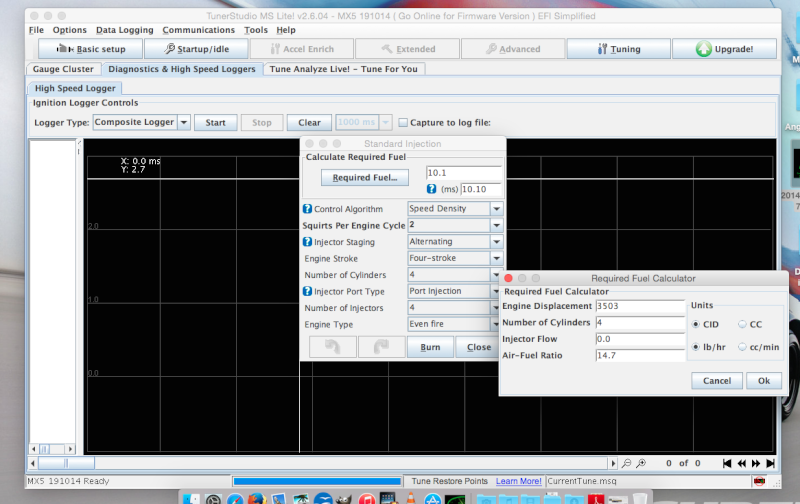The width and height of the screenshot is (800, 504).
Task: Click help icon for Injector Port Type
Action: (307, 291)
